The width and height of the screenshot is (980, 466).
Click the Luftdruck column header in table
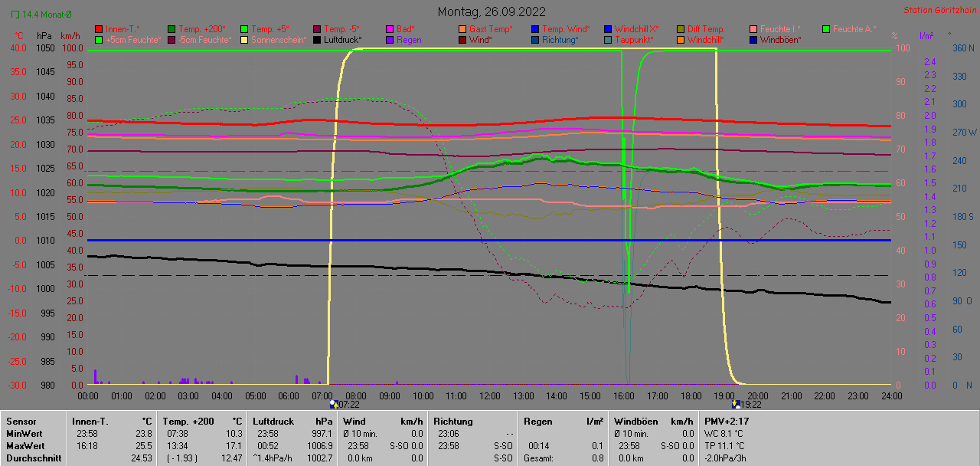click(275, 421)
